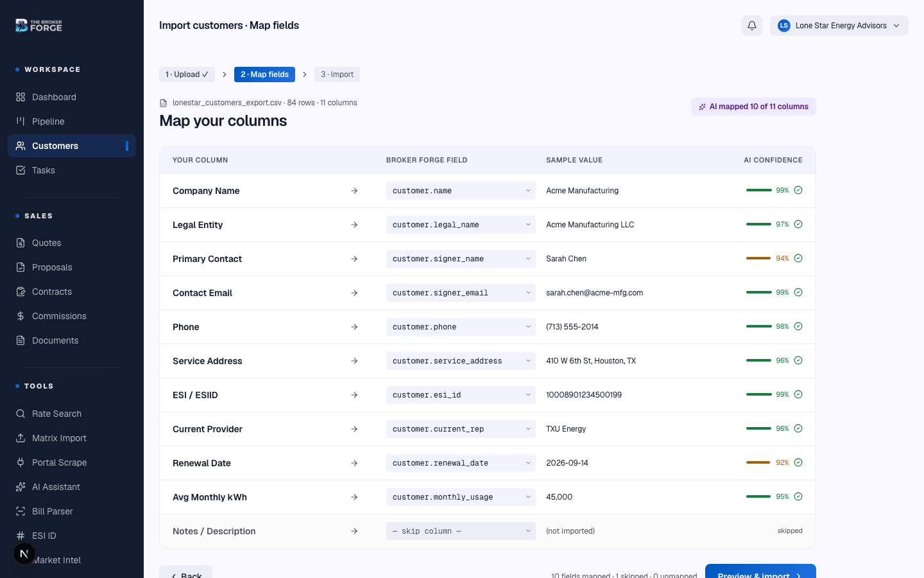Click the Avg Monthly kWh 95% confidence bar
Screen dimensions: 924x578
point(759,496)
